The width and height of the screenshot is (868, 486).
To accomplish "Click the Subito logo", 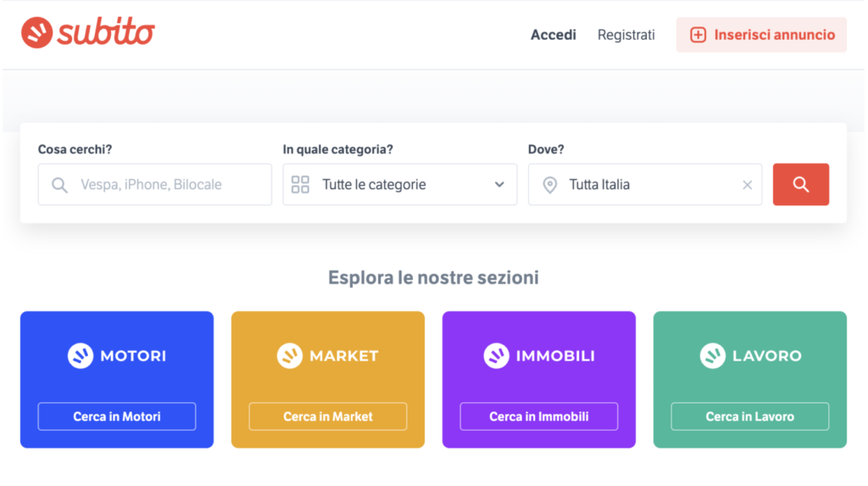I will pyautogui.click(x=88, y=32).
